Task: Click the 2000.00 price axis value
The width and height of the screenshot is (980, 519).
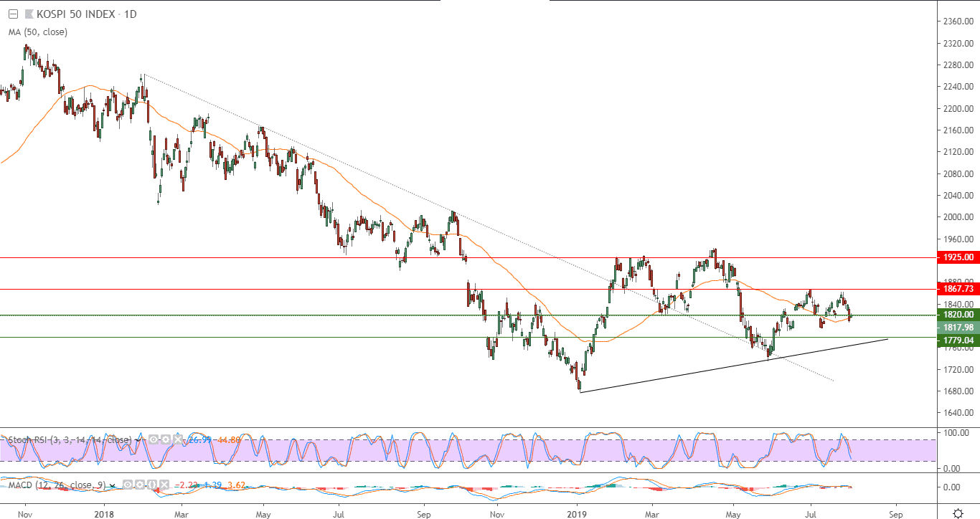Action: 958,217
